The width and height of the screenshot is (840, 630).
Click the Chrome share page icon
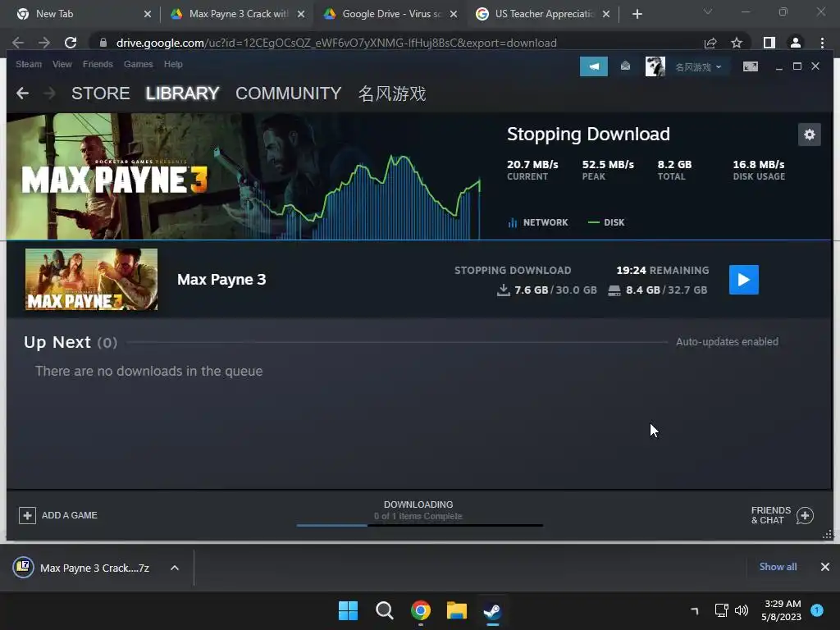(710, 43)
